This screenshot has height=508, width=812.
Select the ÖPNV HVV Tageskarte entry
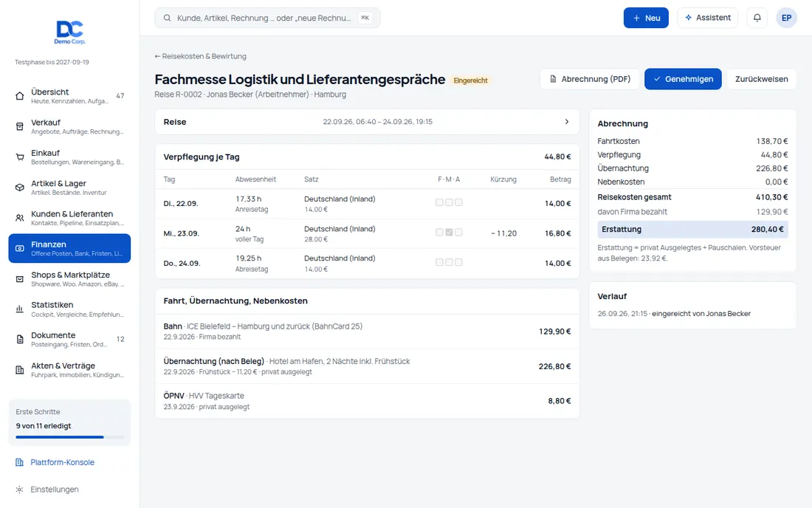pos(367,401)
